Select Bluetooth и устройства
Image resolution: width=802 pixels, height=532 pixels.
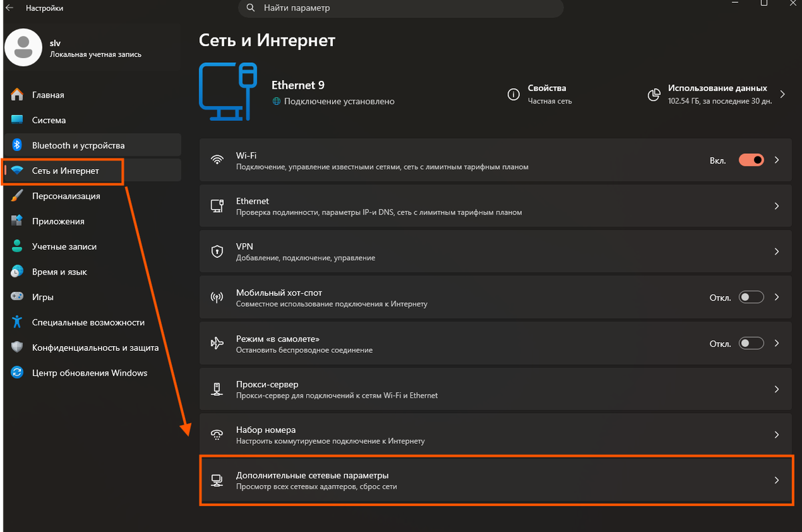(92, 145)
